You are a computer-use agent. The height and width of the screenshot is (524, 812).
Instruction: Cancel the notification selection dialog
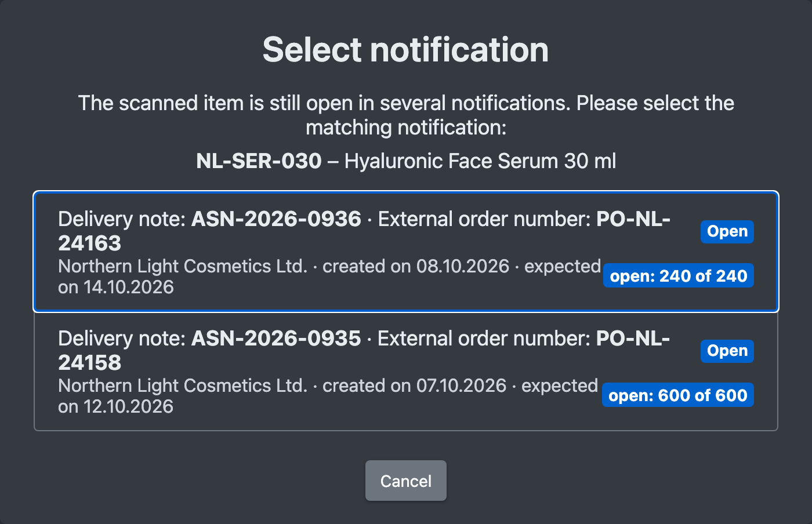coord(406,481)
